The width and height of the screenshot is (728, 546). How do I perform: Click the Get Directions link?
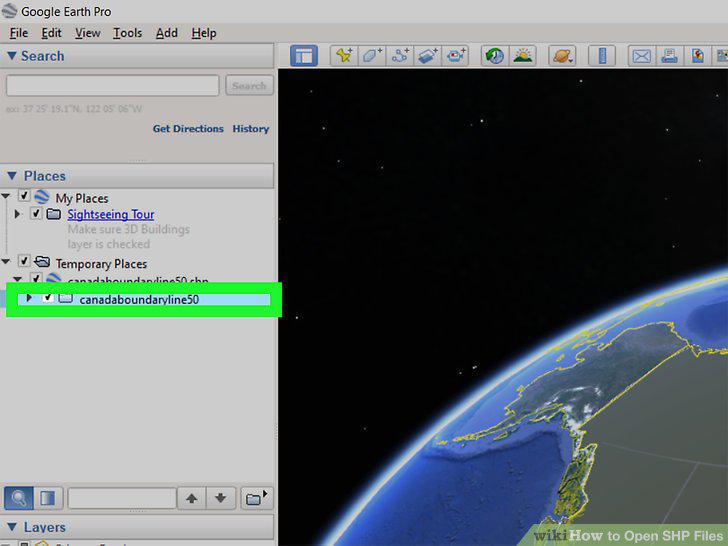click(x=188, y=129)
